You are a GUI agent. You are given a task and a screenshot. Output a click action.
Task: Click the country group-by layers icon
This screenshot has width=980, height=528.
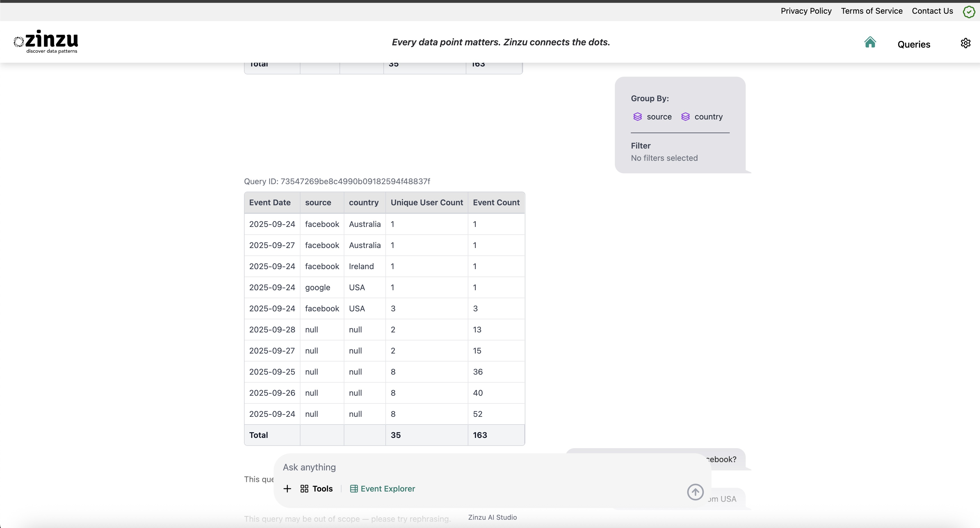pyautogui.click(x=685, y=117)
